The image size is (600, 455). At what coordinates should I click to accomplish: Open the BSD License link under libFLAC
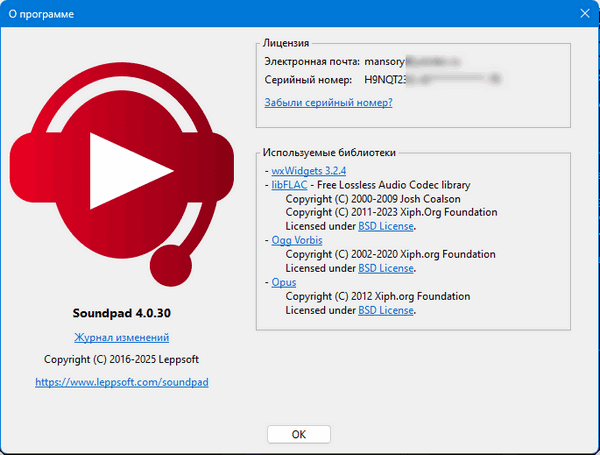point(386,226)
